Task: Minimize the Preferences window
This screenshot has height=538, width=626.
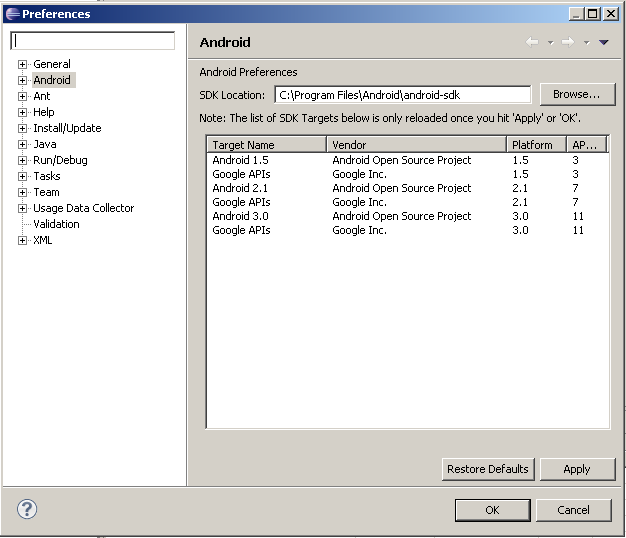Action: [x=576, y=14]
